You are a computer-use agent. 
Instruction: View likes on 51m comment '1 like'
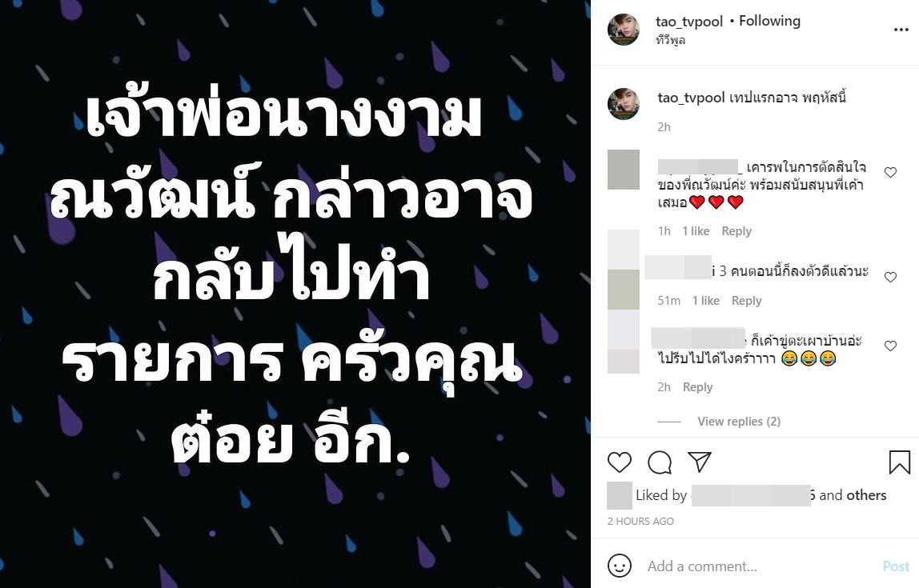pos(706,301)
